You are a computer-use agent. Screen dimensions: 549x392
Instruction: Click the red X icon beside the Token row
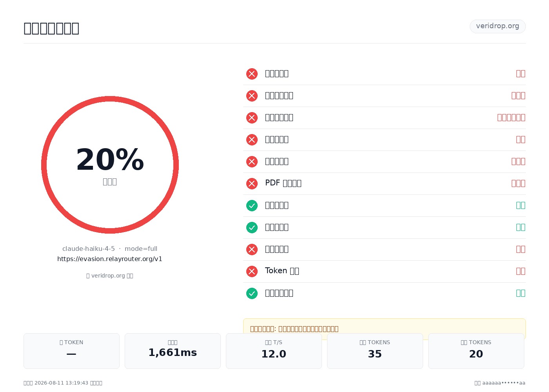252,271
